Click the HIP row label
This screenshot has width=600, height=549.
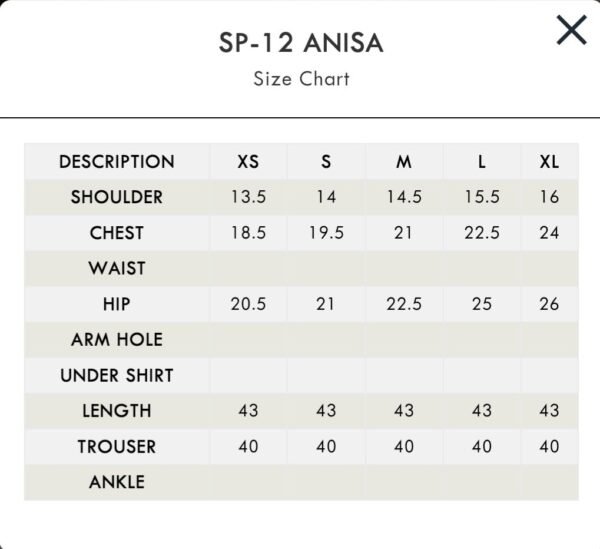pyautogui.click(x=117, y=304)
